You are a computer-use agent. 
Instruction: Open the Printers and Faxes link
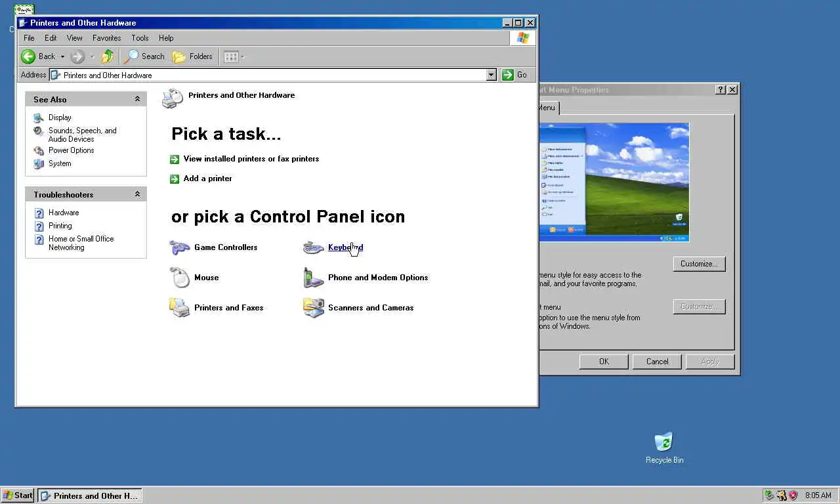click(x=228, y=308)
